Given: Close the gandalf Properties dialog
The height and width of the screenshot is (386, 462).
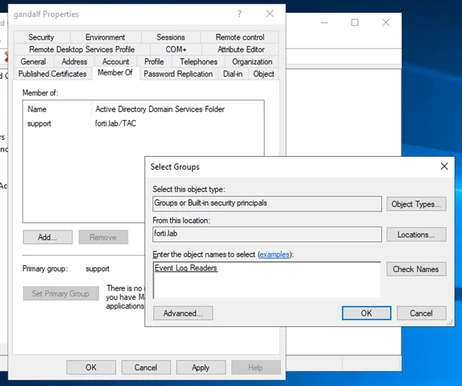Looking at the screenshot, I should [270, 14].
